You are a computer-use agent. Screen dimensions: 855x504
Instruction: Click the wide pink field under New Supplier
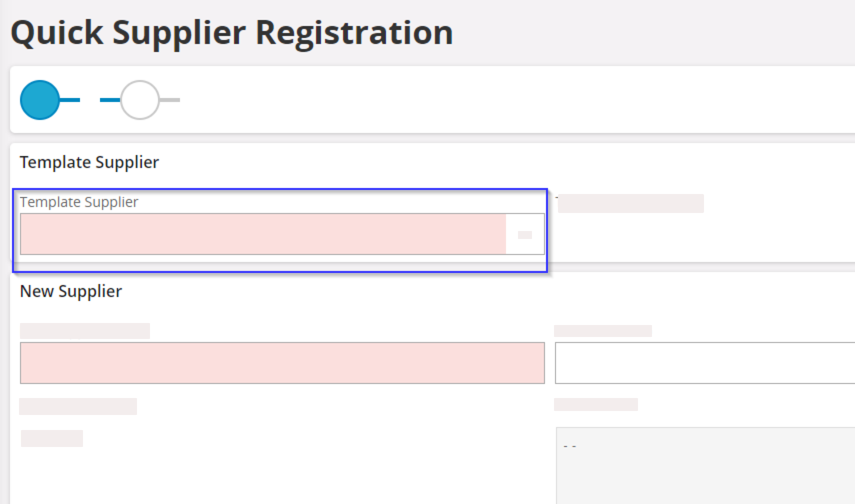click(282, 363)
